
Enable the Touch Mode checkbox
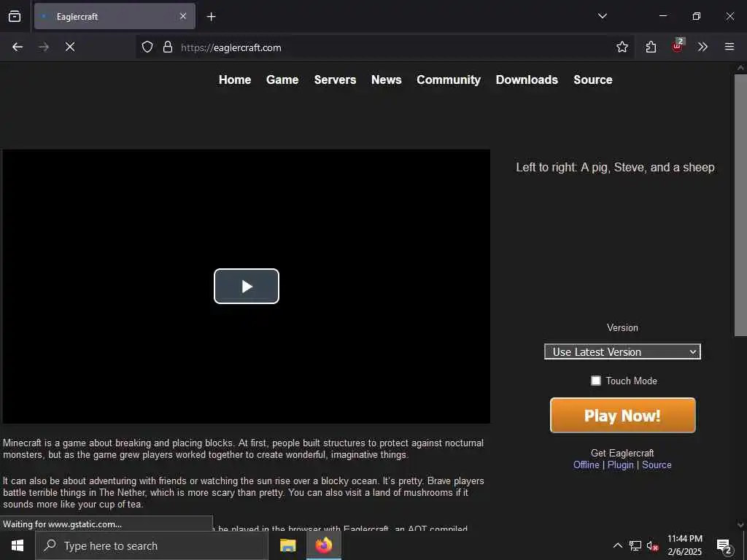(595, 381)
